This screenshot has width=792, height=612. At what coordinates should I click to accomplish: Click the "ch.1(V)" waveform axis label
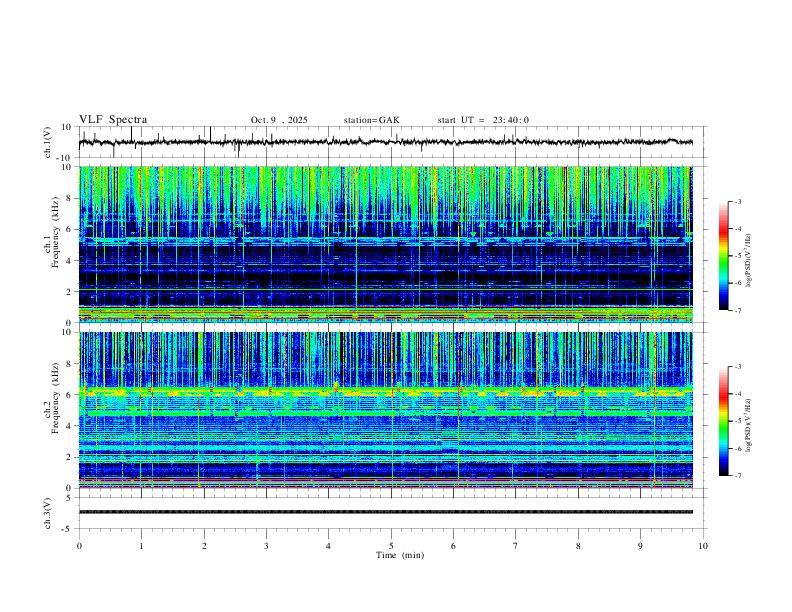point(48,142)
